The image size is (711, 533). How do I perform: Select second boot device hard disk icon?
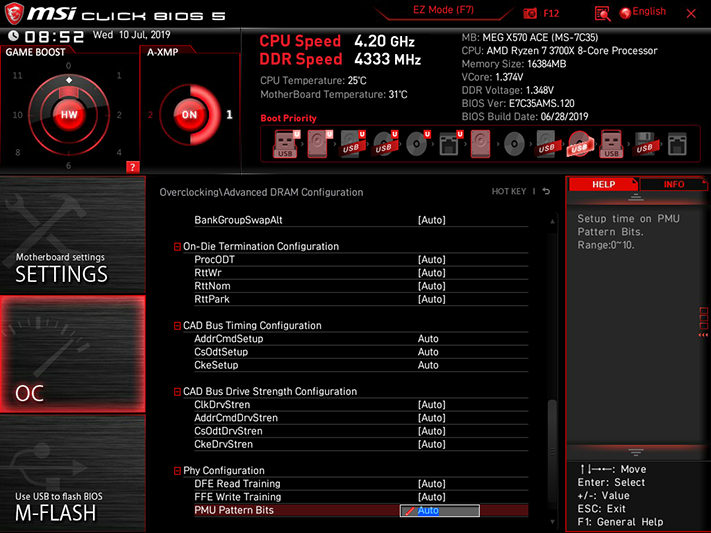point(318,144)
